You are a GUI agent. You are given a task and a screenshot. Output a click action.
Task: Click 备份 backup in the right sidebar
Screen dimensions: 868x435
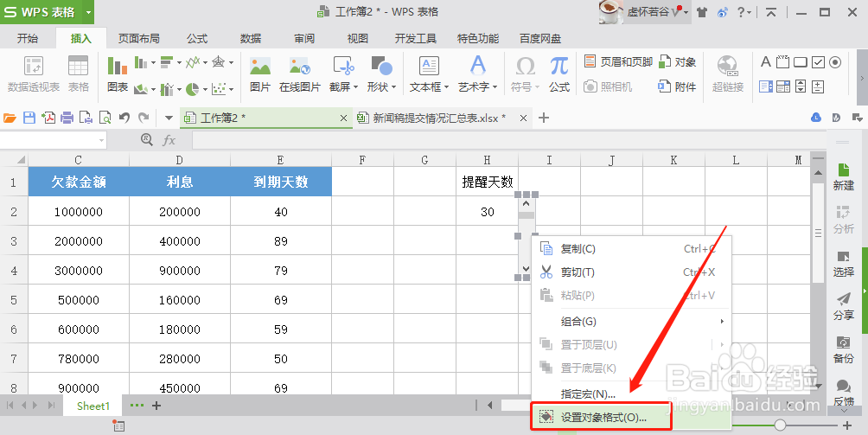pos(843,349)
